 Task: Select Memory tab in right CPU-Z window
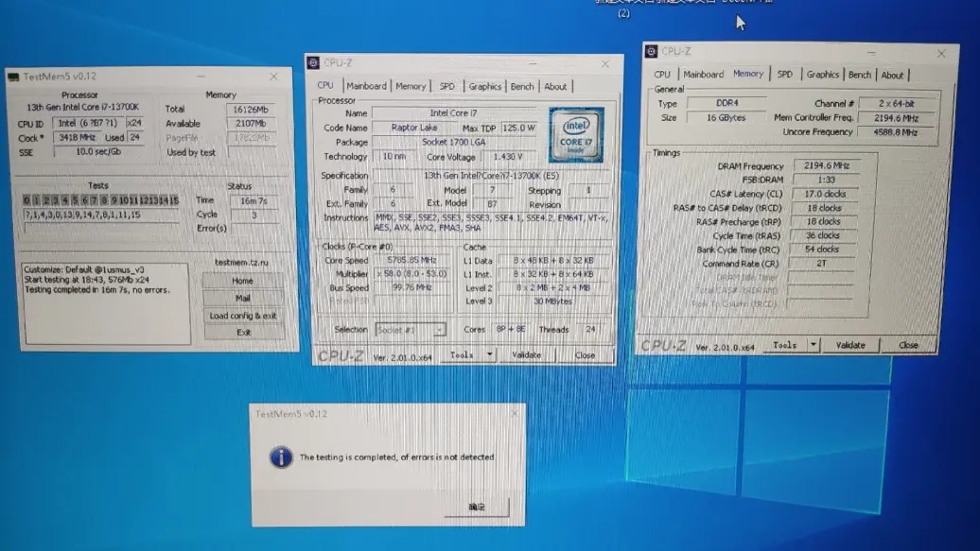[748, 74]
